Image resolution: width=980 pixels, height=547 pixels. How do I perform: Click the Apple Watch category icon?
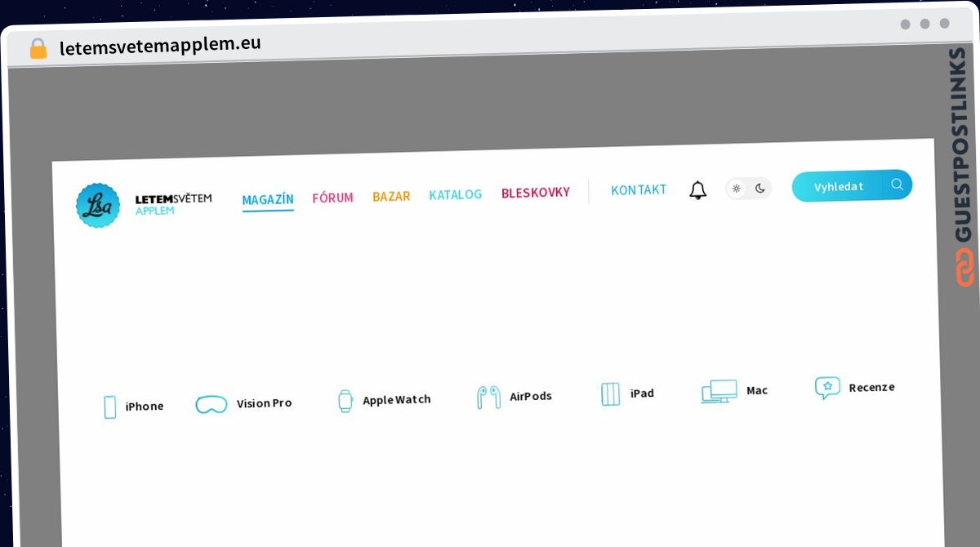pyautogui.click(x=345, y=401)
